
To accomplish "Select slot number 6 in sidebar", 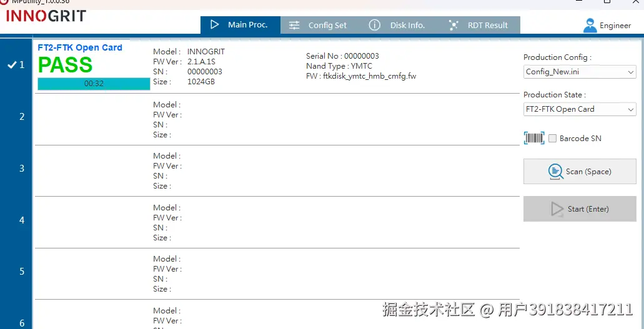I will click(x=22, y=323).
